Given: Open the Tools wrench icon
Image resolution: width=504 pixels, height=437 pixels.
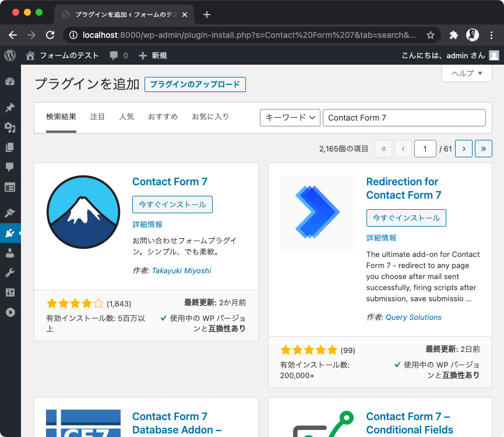Looking at the screenshot, I should coord(10,273).
